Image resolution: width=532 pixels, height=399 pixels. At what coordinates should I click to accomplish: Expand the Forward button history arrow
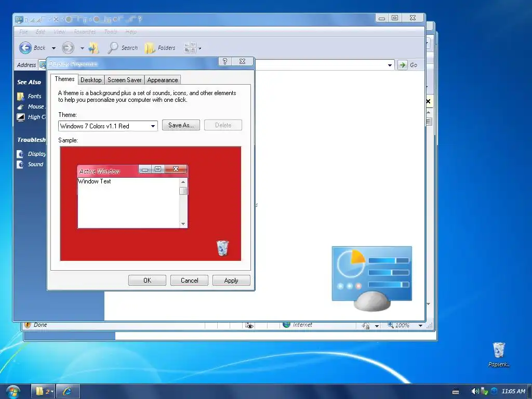point(82,48)
